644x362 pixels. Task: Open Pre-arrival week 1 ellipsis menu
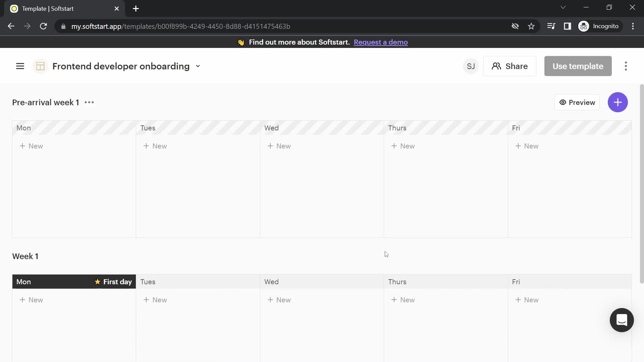click(89, 102)
